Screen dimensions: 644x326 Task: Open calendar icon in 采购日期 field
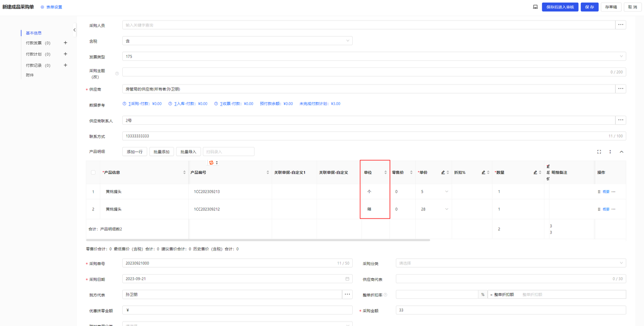tap(347, 279)
